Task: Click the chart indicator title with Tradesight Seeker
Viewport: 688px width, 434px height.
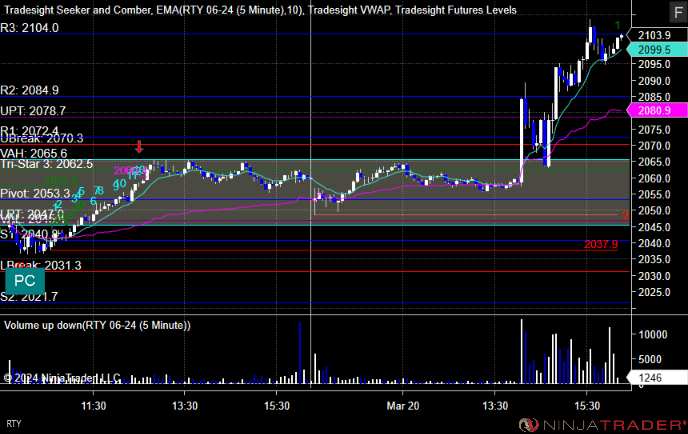Action: [x=260, y=10]
